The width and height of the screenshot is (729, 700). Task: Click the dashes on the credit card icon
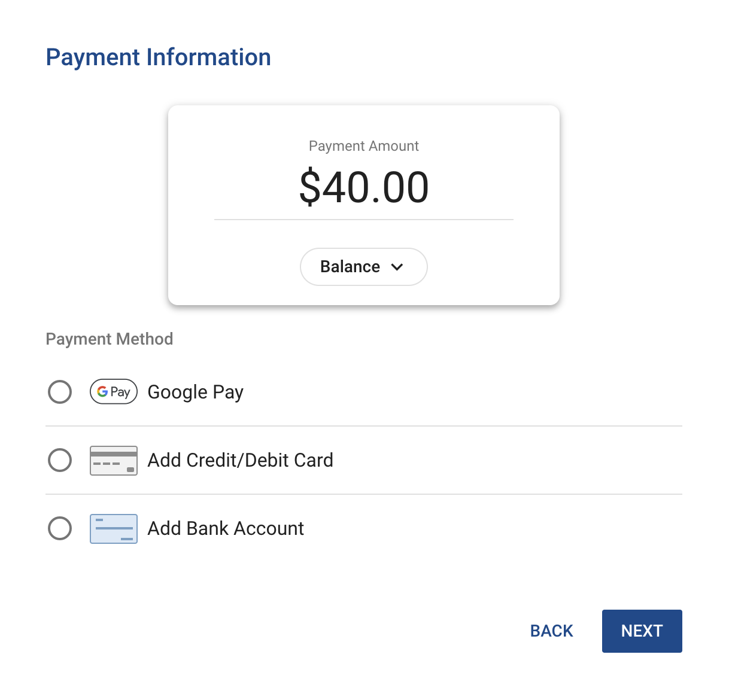(x=107, y=464)
